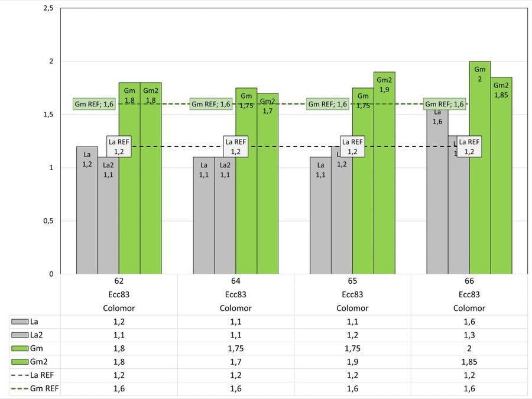Select the Gm bar labeled 2 for tube 66
532x399 pixels.
[479, 177]
